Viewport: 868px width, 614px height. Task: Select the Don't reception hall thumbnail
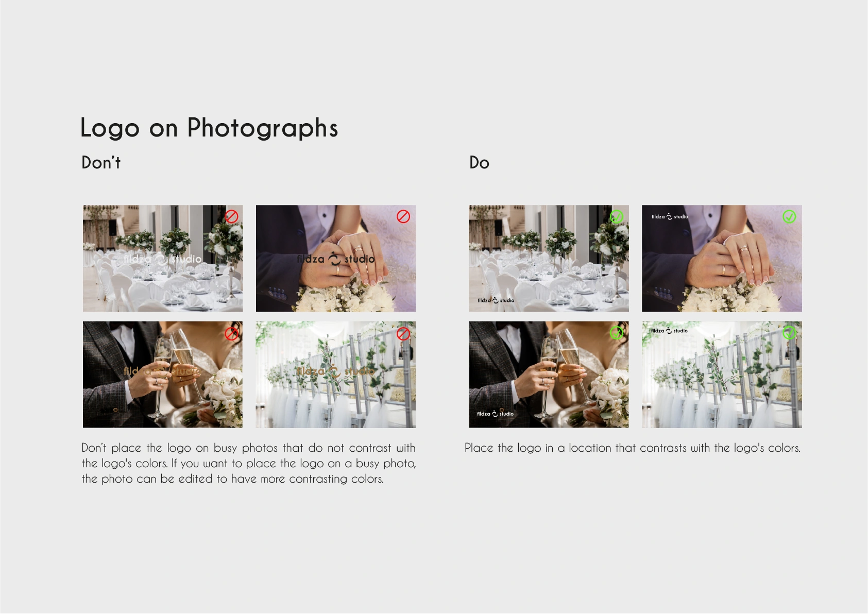[x=163, y=259]
